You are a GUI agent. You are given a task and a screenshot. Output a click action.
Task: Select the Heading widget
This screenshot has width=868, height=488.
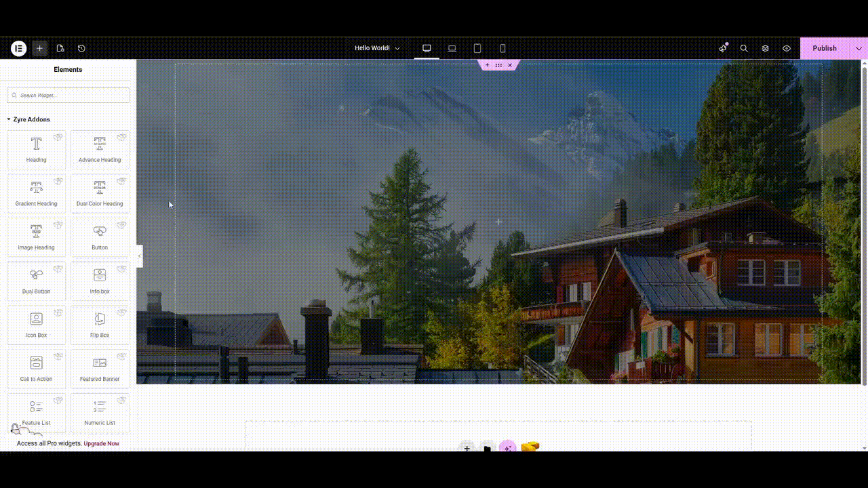(37, 150)
